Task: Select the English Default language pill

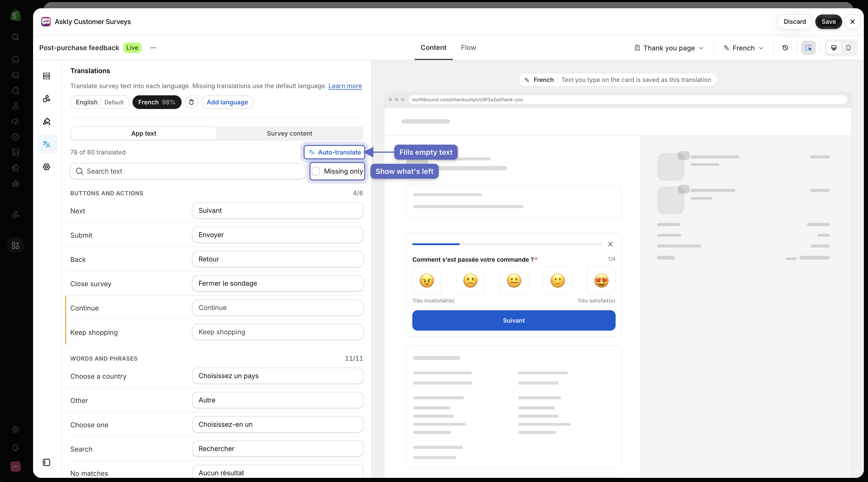Action: [100, 102]
